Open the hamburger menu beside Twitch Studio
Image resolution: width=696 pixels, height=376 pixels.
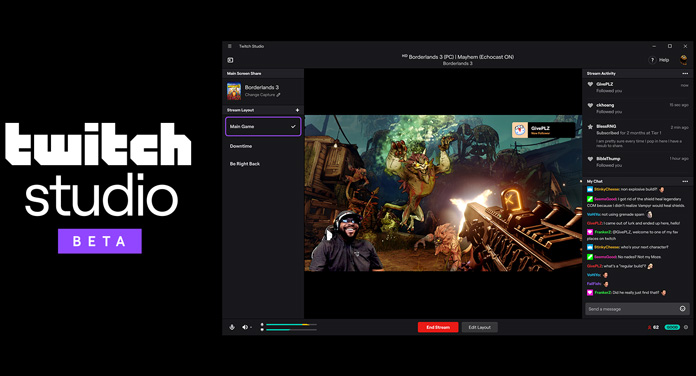tap(229, 46)
